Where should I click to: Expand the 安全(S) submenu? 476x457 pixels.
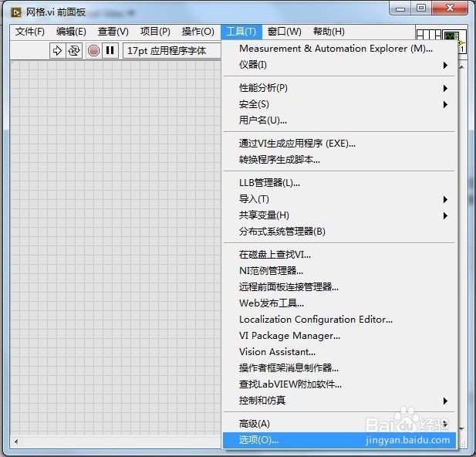[339, 104]
